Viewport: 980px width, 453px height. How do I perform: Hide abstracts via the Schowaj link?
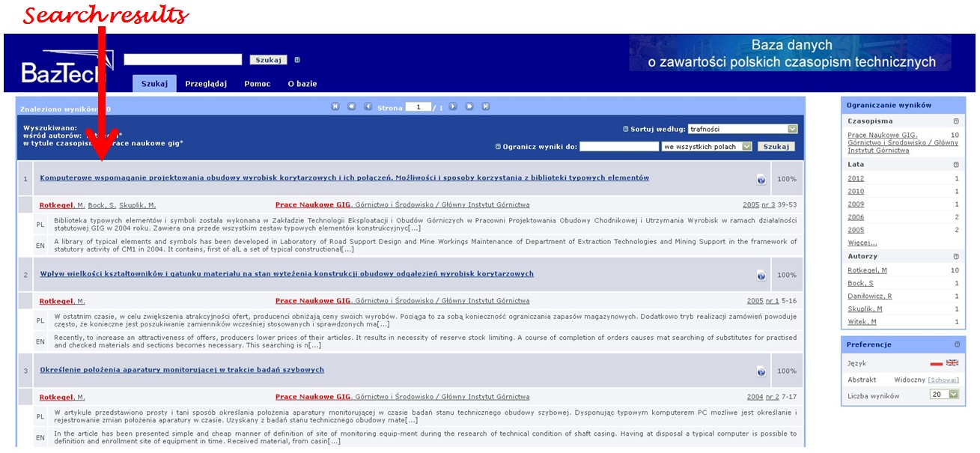click(x=943, y=380)
